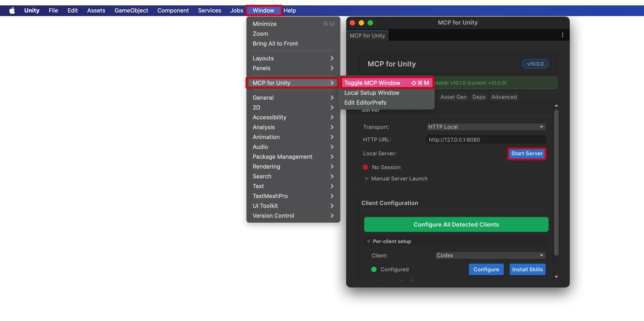Image resolution: width=644 pixels, height=321 pixels.
Task: Click the HTTP URL input field
Action: pos(486,140)
